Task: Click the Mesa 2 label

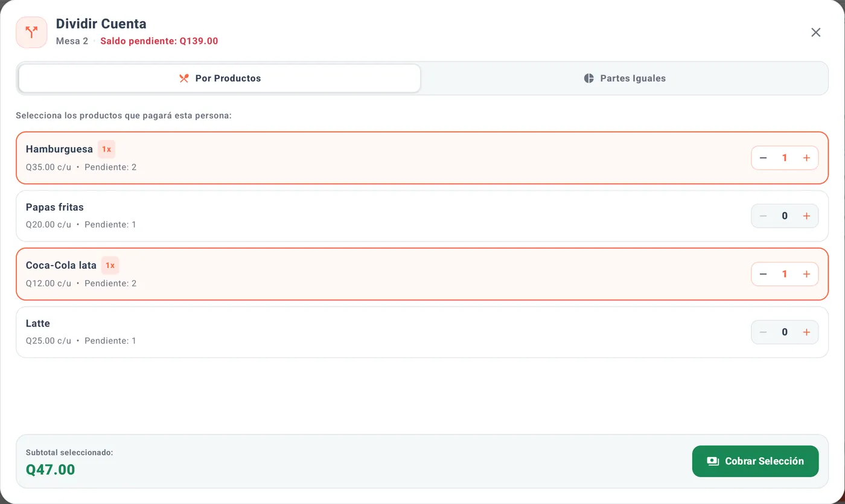Action: tap(72, 41)
